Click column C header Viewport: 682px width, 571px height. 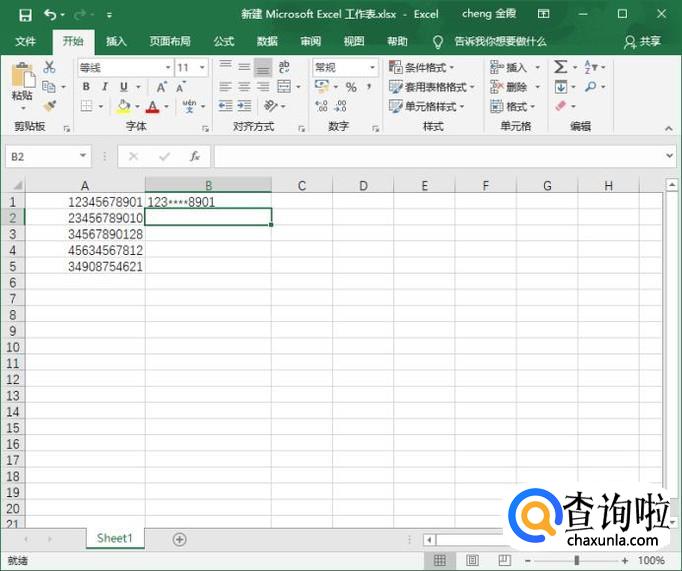pyautogui.click(x=302, y=186)
